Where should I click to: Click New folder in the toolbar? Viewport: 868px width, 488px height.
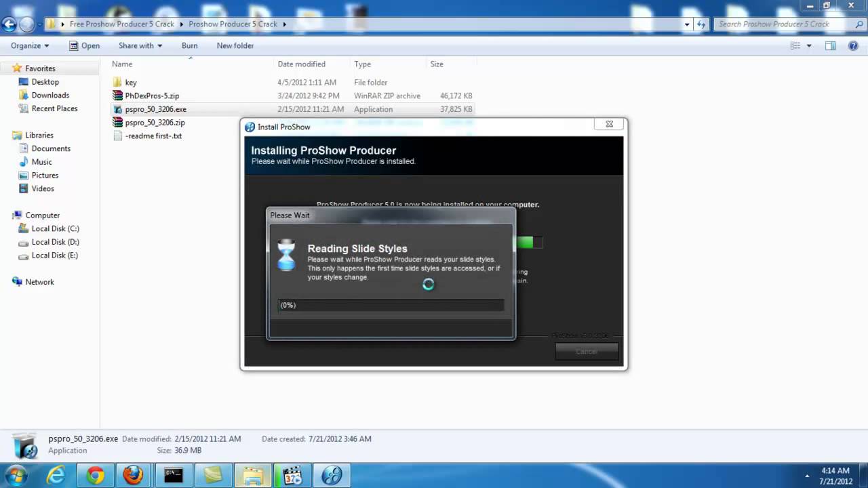(x=235, y=45)
